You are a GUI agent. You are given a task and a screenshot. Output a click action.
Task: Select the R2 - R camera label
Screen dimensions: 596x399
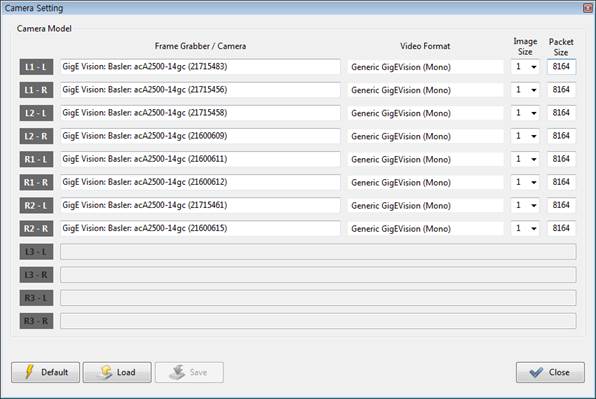point(36,228)
